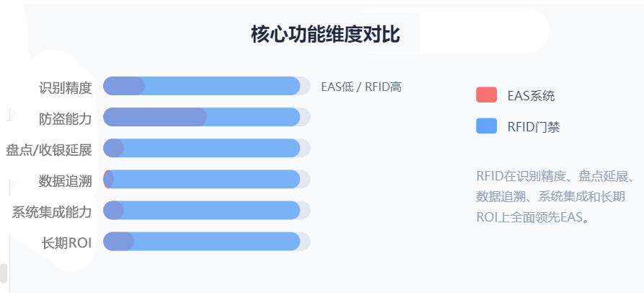Click the 防盗能力 row label
The height and width of the screenshot is (293, 644).
click(66, 119)
